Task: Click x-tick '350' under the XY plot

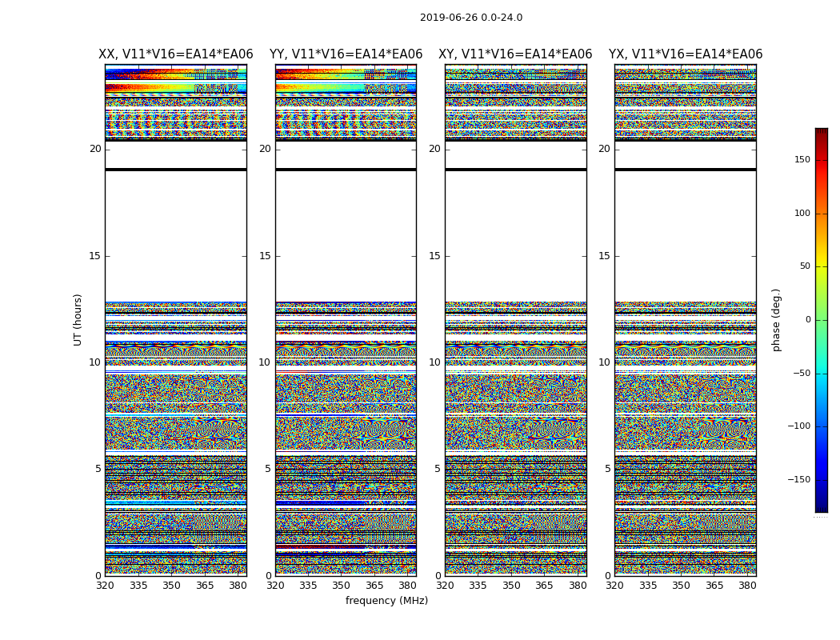Action: click(x=511, y=586)
